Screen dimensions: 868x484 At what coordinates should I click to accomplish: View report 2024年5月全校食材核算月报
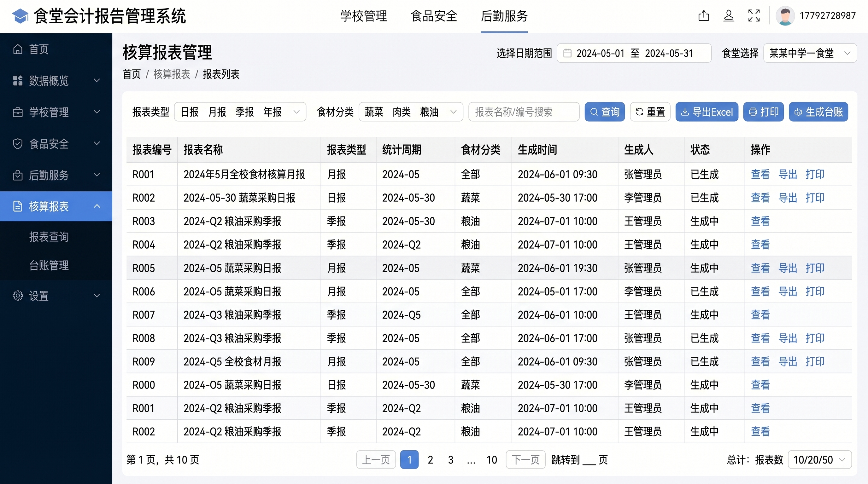coord(760,174)
